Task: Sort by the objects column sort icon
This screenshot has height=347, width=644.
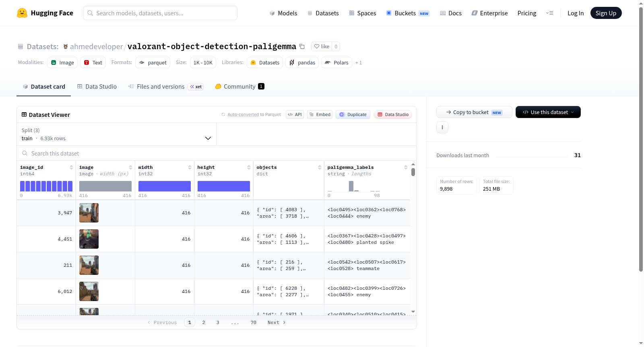Action: pos(320,167)
